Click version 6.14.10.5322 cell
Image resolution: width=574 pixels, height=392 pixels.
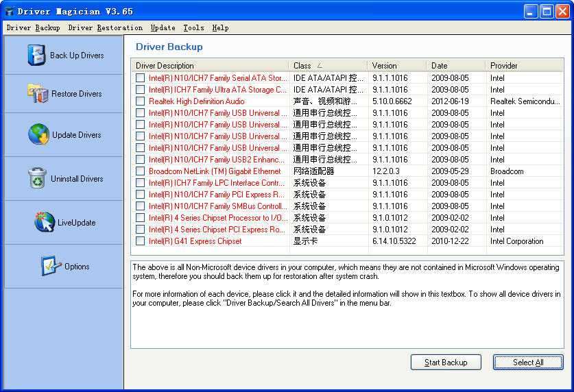coord(394,241)
